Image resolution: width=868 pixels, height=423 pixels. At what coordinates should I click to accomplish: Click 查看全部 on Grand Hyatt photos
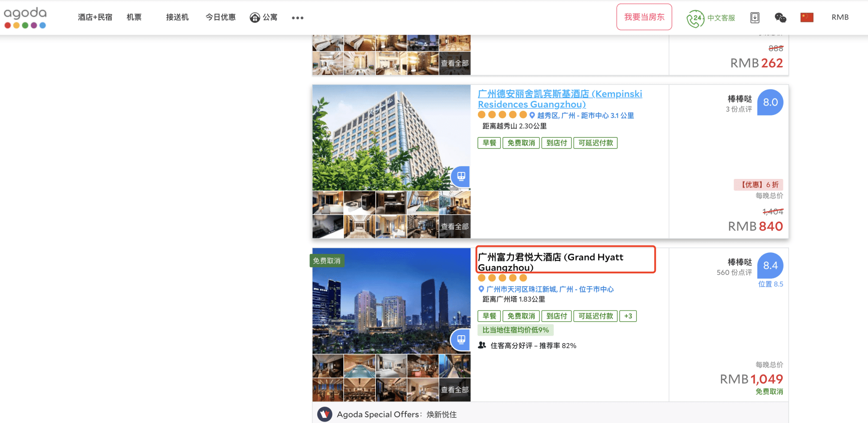[455, 390]
